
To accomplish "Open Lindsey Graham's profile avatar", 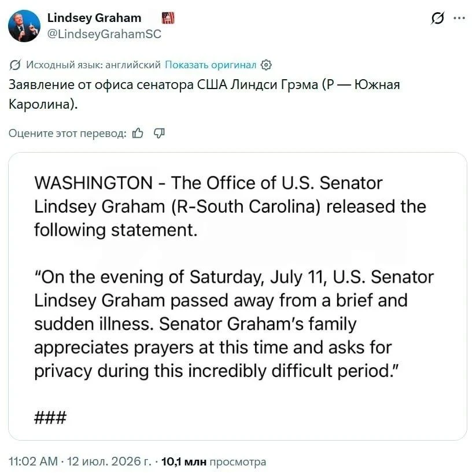I will coord(24,26).
